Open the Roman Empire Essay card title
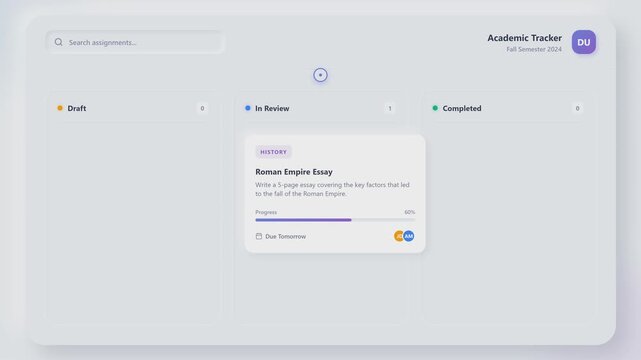Image resolution: width=641 pixels, height=360 pixels. (x=294, y=172)
